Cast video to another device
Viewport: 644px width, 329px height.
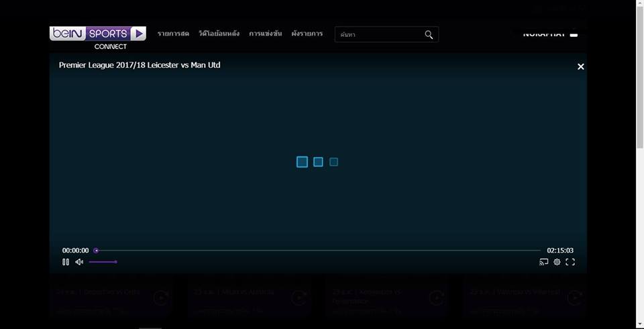coord(544,262)
